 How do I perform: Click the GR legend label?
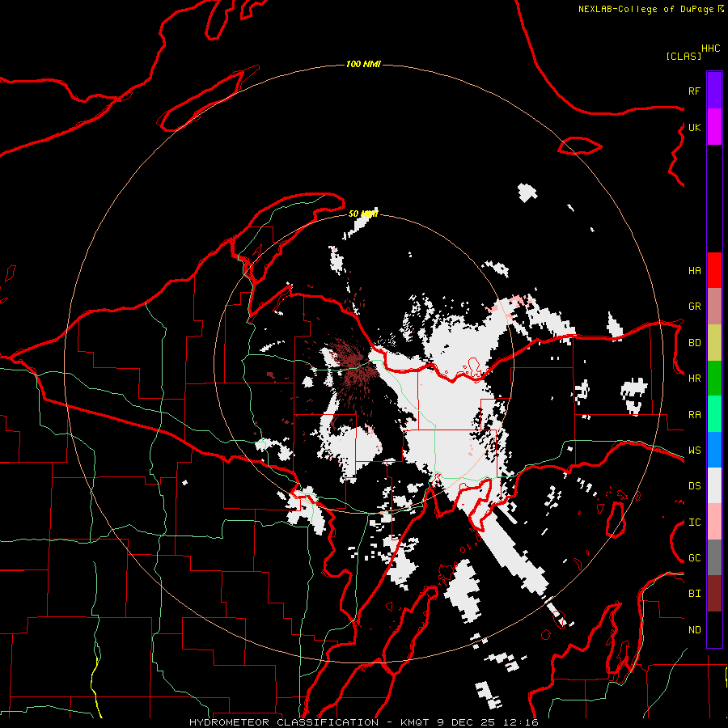pyautogui.click(x=694, y=306)
